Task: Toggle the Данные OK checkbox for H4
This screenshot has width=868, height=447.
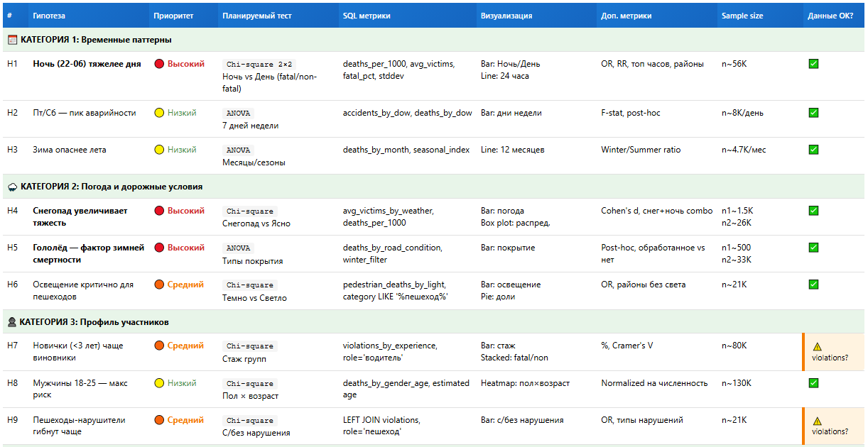Action: pyautogui.click(x=813, y=211)
